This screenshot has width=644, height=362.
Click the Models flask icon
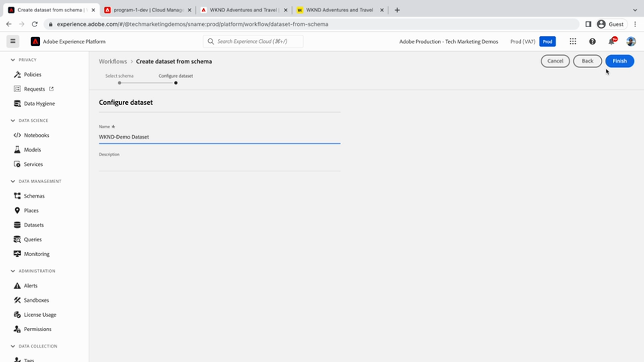[x=17, y=150]
